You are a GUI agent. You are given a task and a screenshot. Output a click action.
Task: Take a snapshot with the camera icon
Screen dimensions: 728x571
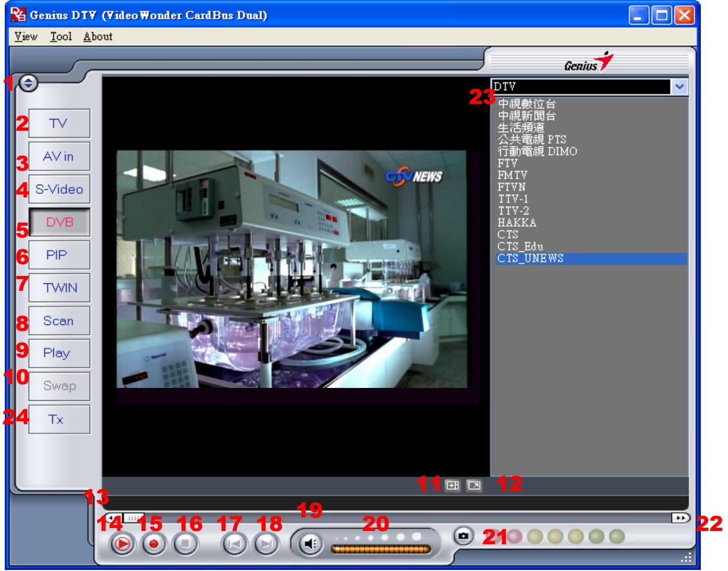[x=465, y=535]
